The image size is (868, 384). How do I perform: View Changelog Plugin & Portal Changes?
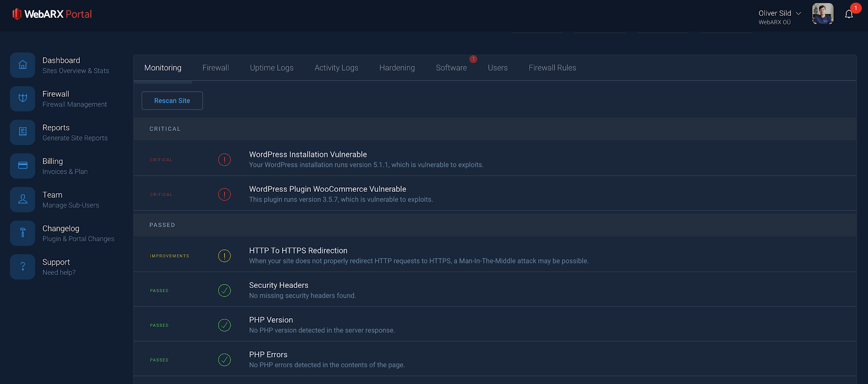[x=78, y=234]
